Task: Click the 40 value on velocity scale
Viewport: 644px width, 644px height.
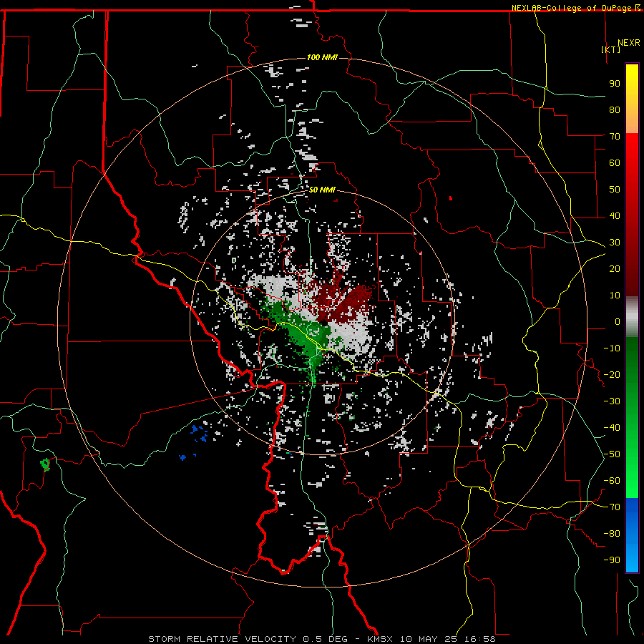Action: click(615, 216)
